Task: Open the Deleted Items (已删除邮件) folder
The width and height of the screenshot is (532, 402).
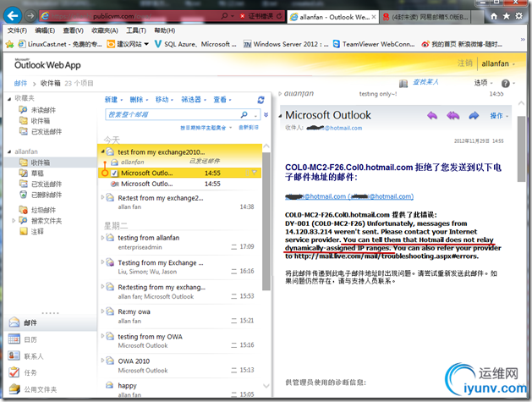Action: pyautogui.click(x=47, y=195)
